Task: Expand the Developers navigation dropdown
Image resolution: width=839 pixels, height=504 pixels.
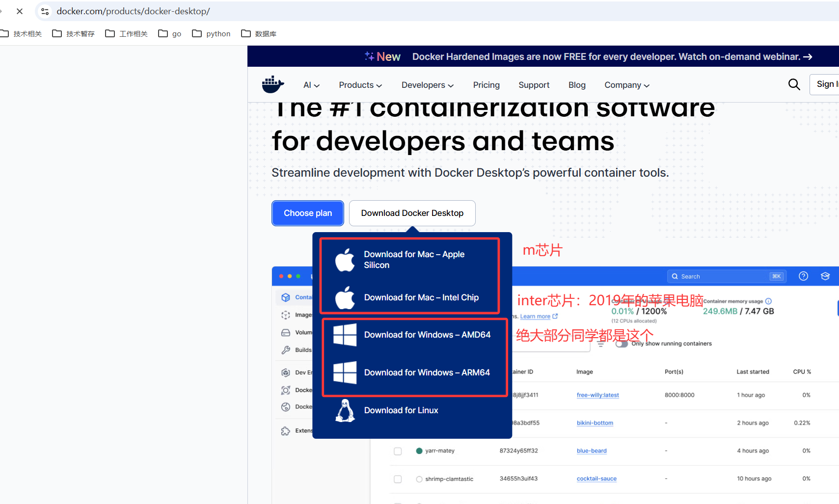Action: 428,85
